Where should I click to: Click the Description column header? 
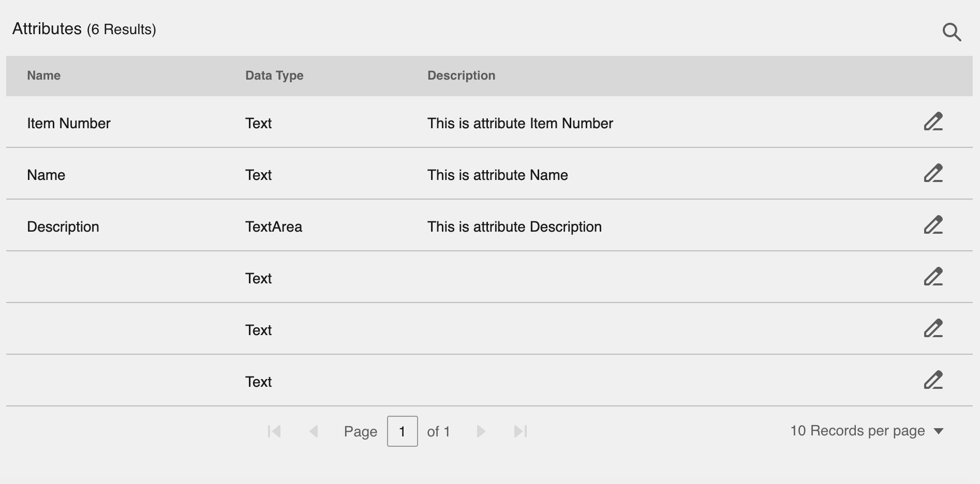coord(462,75)
